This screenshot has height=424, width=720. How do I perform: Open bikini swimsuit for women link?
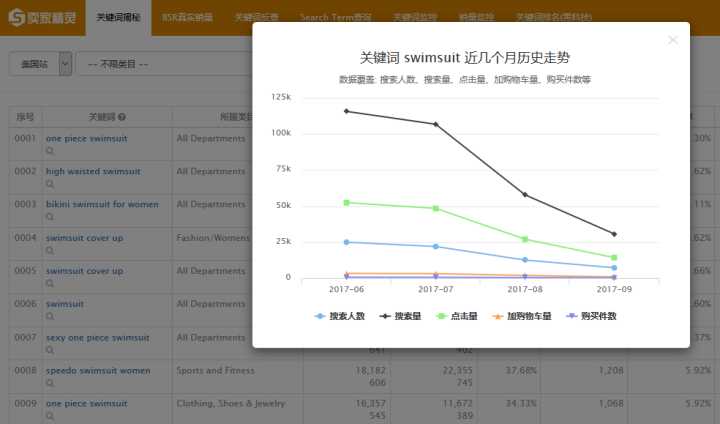[x=102, y=204]
